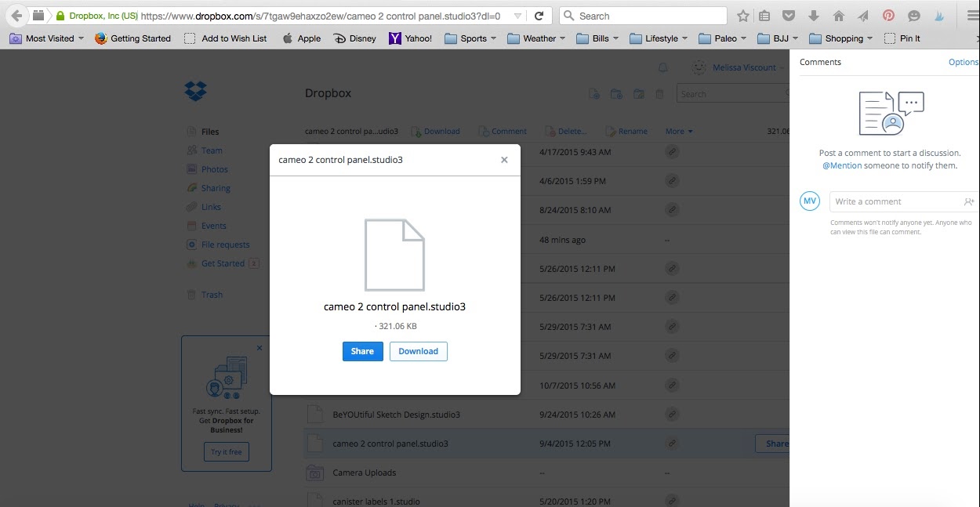The width and height of the screenshot is (980, 507).
Task: Click the site security padlock icon
Action: point(60,16)
